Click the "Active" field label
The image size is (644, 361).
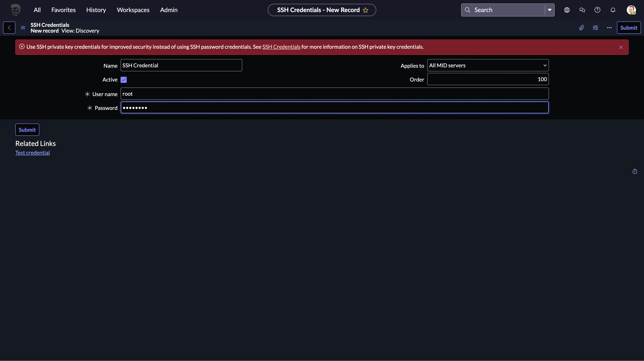[x=110, y=80]
